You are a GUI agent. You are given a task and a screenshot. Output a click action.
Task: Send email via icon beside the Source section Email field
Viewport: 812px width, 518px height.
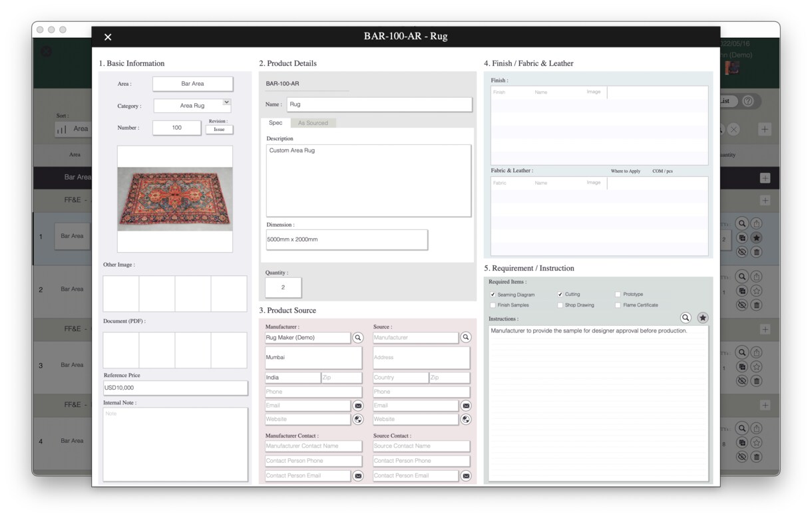[x=466, y=406]
